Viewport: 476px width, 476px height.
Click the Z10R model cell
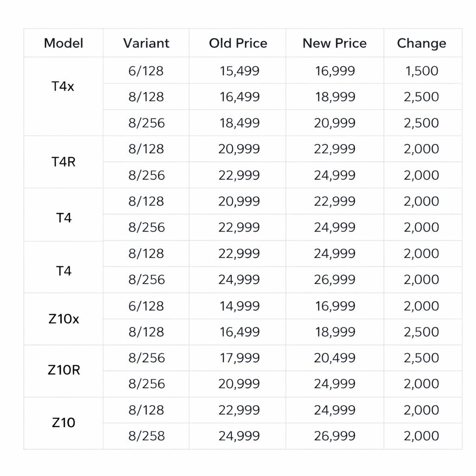64,370
